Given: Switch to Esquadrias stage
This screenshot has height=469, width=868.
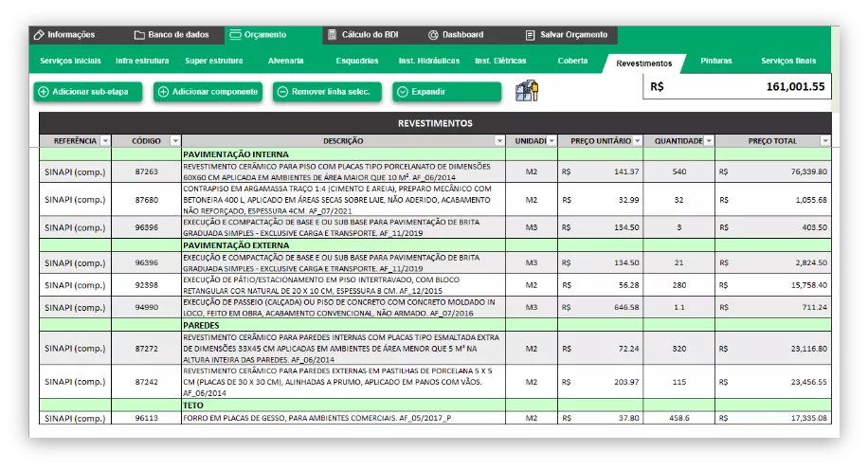Looking at the screenshot, I should click(357, 61).
